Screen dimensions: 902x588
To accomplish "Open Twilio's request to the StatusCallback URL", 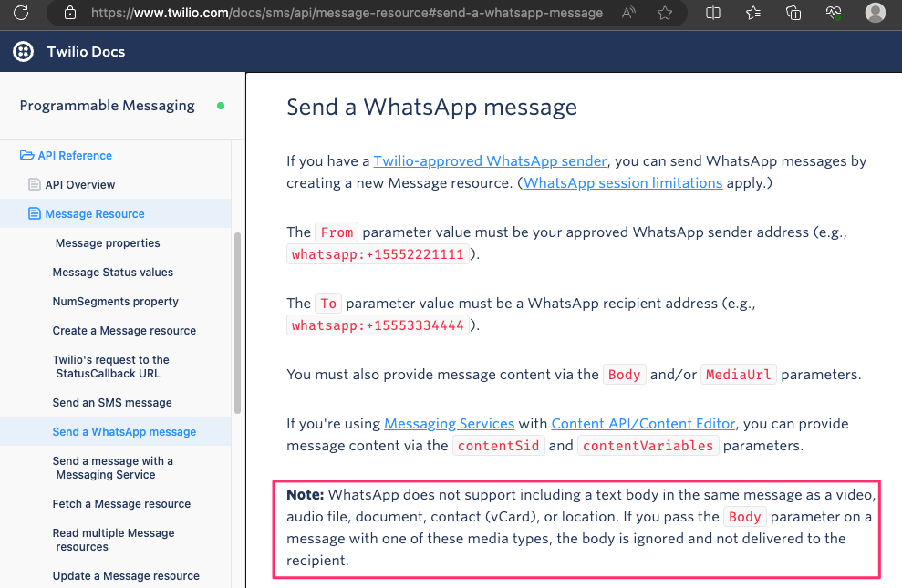I will pos(111,366).
